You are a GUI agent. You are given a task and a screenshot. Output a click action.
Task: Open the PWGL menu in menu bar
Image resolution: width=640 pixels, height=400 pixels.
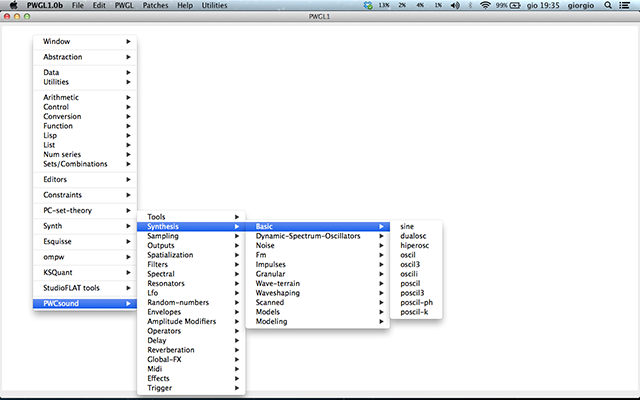coord(124,5)
